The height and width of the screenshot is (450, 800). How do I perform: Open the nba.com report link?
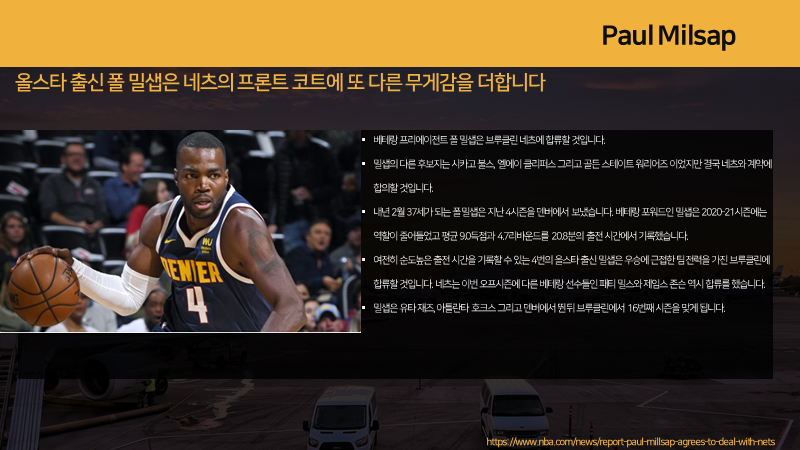tap(630, 442)
